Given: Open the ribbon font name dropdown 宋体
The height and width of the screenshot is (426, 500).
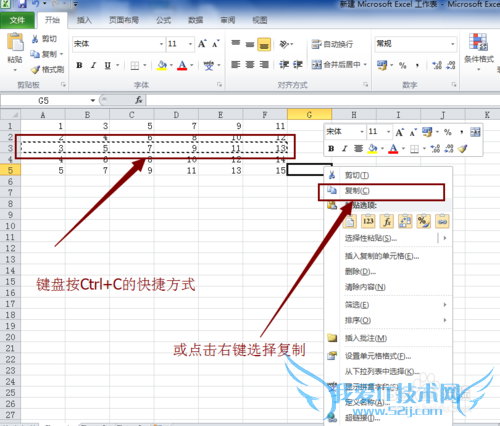Looking at the screenshot, I should coord(161,44).
